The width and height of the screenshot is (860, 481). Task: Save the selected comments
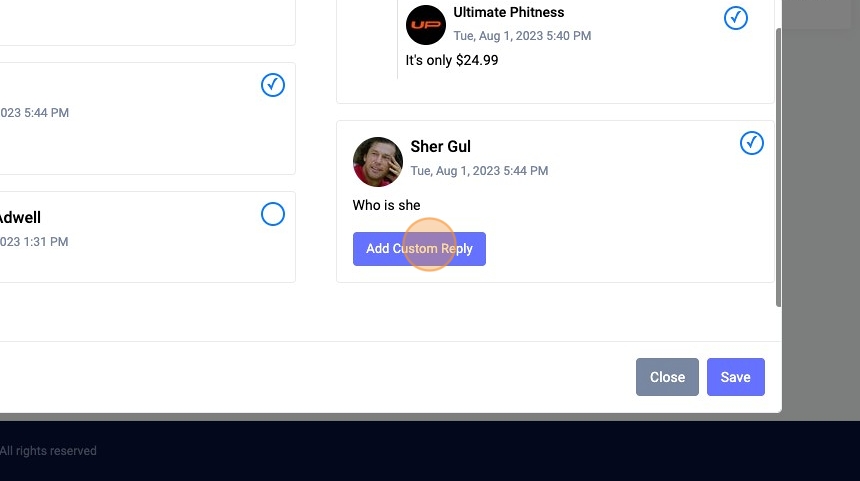pyautogui.click(x=735, y=377)
